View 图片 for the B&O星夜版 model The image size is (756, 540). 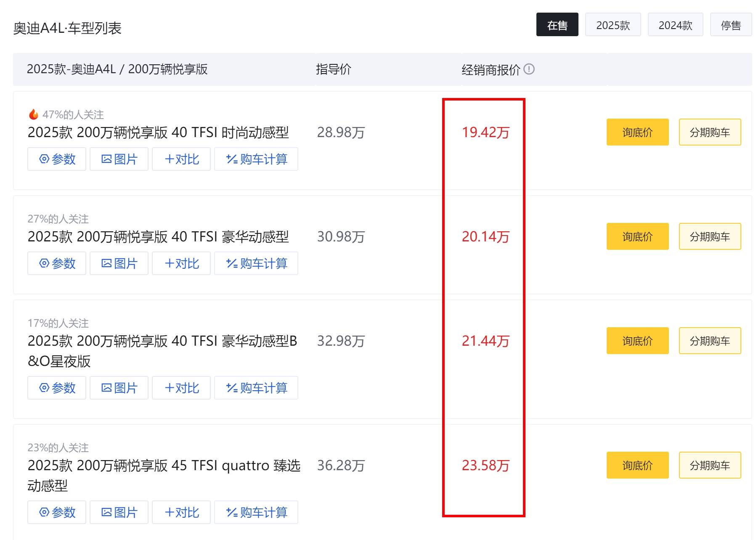pos(119,388)
